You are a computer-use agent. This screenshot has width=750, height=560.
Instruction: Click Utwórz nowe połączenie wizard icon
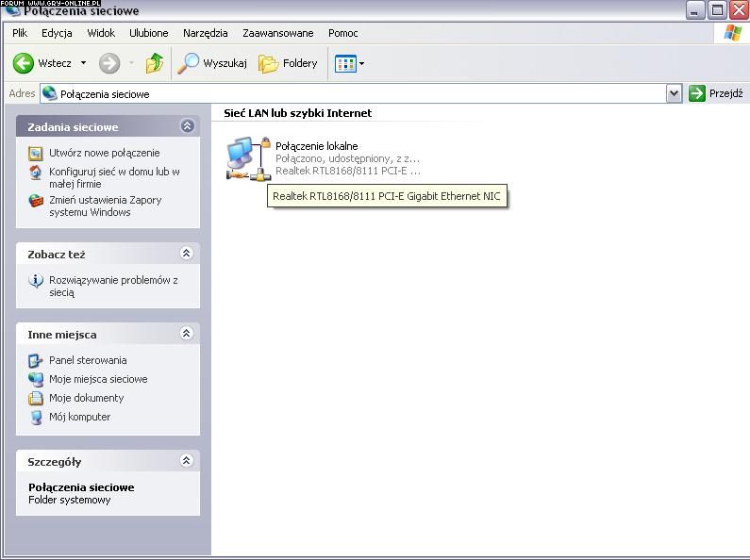pyautogui.click(x=36, y=153)
